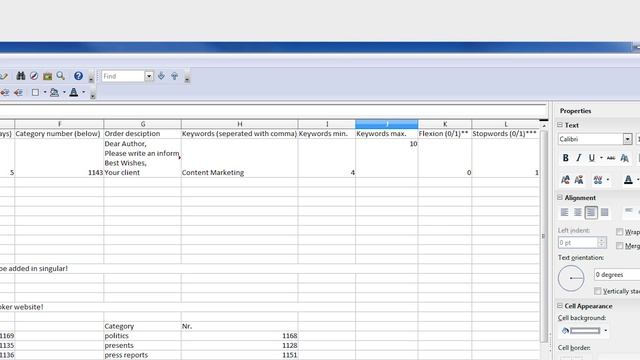Click the Background Color paint bucket icon
The width and height of the screenshot is (640, 360).
[x=54, y=92]
